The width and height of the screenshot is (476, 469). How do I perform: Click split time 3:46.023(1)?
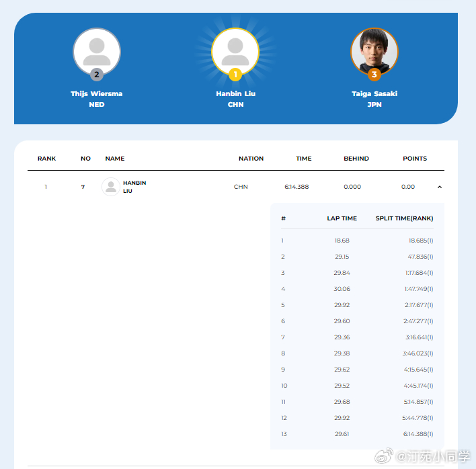[418, 353]
